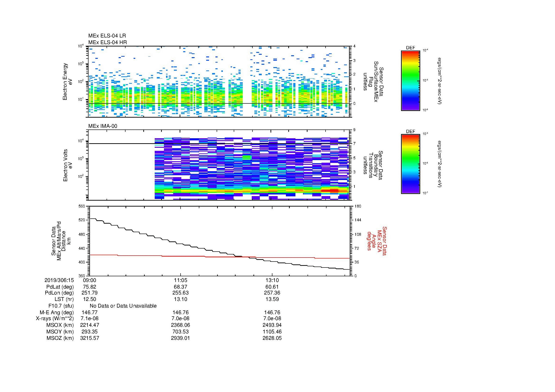
Task: Click the PdLat value 75.82
Action: [x=89, y=287]
